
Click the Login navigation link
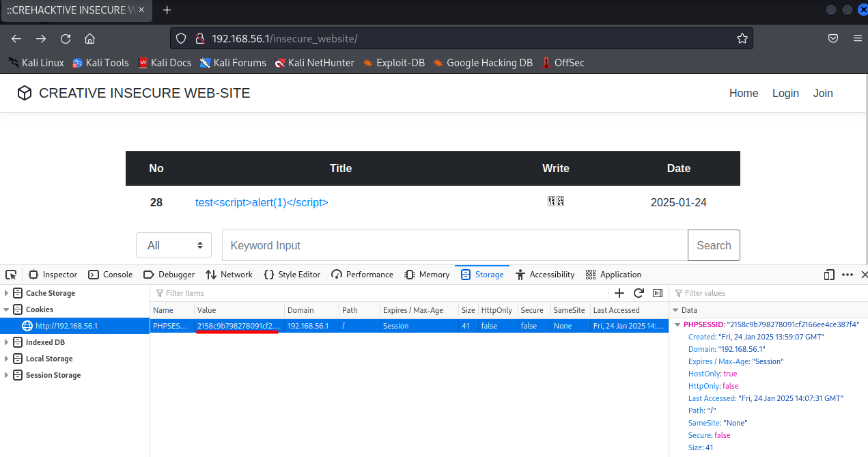(x=785, y=94)
